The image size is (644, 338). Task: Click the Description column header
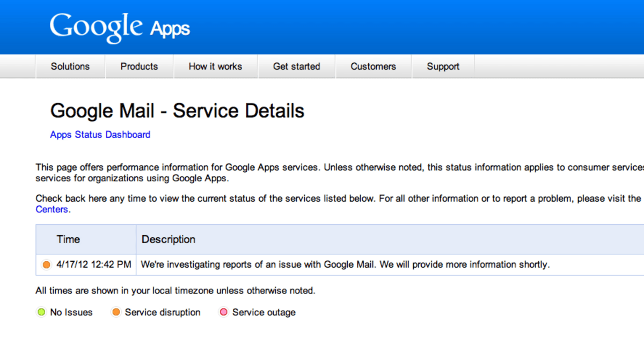coord(169,239)
